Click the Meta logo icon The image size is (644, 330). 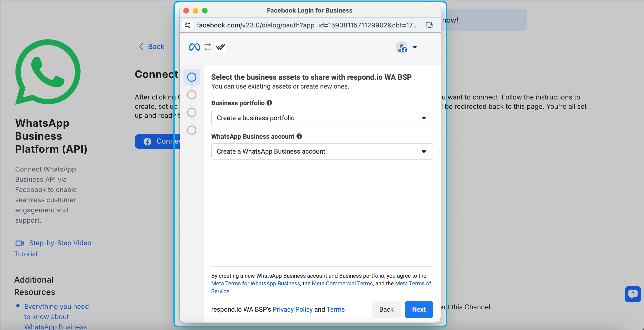(194, 47)
